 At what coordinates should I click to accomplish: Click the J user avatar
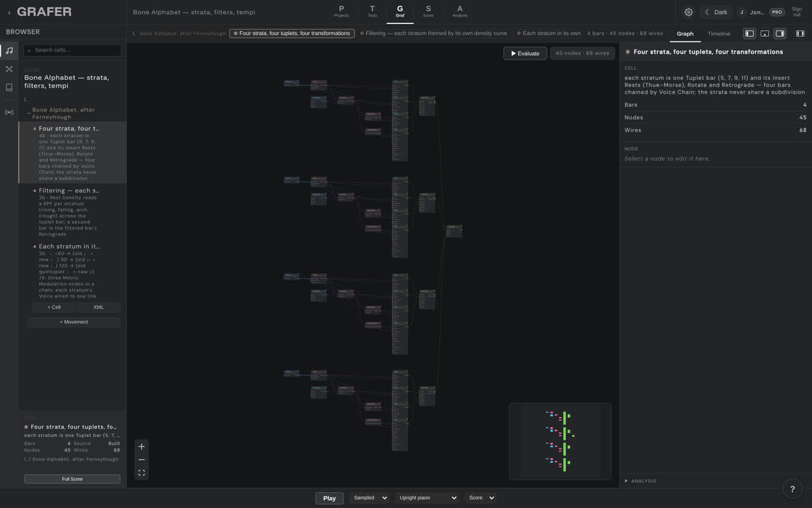click(742, 12)
